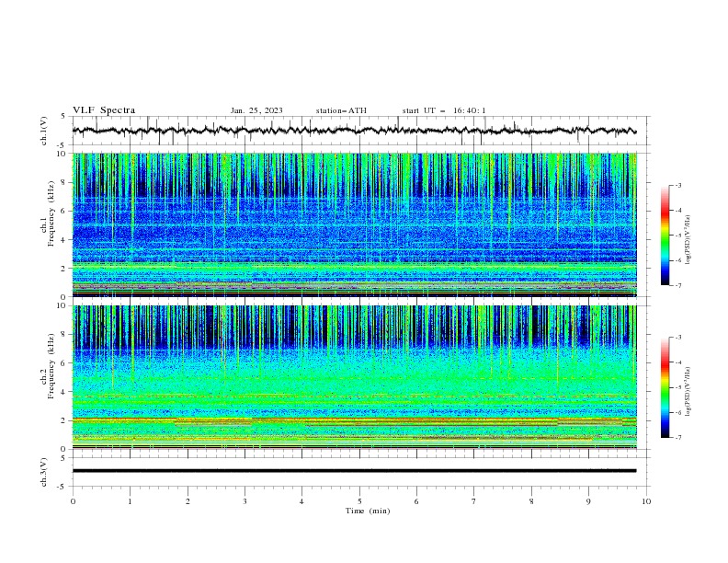728x563 pixels.
Task: Click the ch.1 spectrogram color scale bar
Action: [665, 235]
